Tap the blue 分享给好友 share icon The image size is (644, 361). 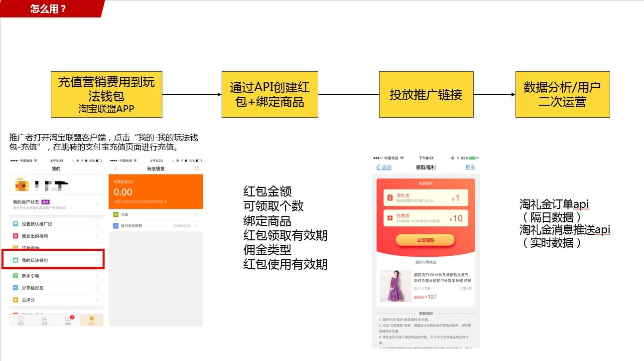pyautogui.click(x=16, y=288)
